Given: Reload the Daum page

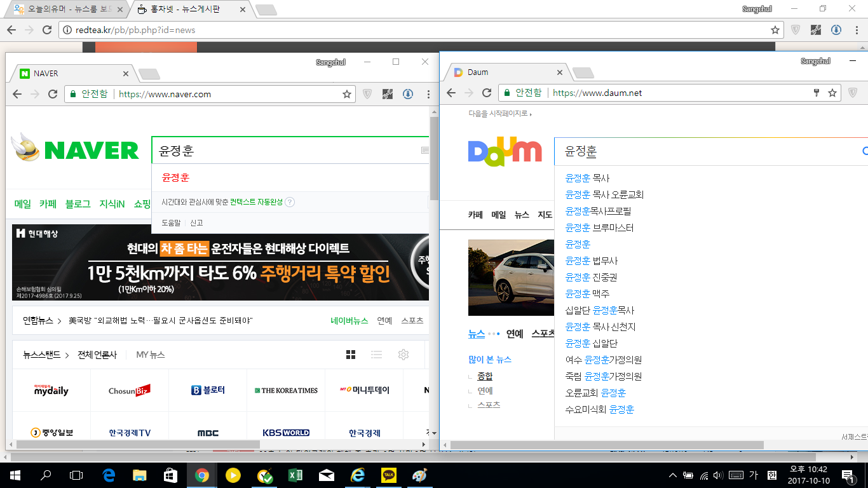Looking at the screenshot, I should tap(487, 93).
